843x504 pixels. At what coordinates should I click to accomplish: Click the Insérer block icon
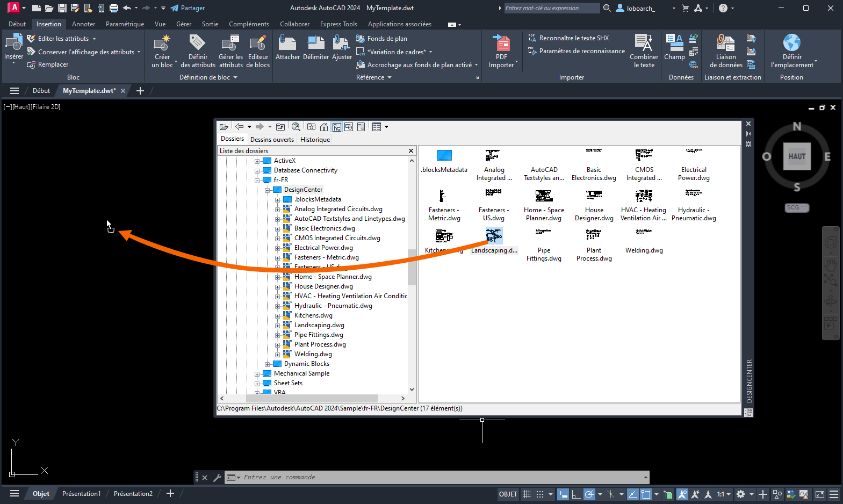tap(13, 42)
